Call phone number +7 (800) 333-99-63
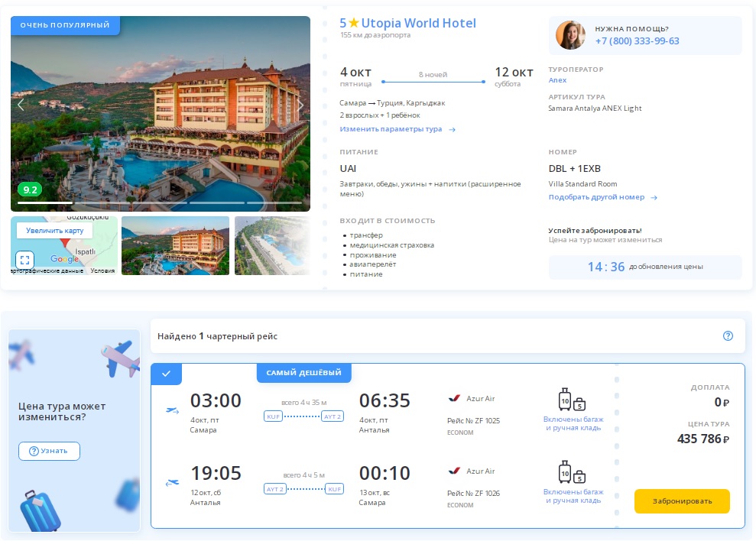Screen dimensions: 756x541 (x=637, y=41)
